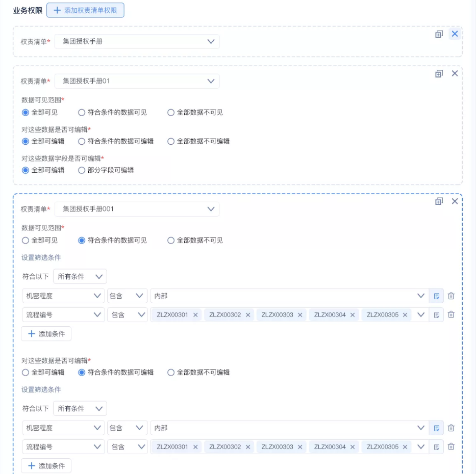Expand 所有条件 dropdown under 数据可见范围 filter

[x=80, y=277]
